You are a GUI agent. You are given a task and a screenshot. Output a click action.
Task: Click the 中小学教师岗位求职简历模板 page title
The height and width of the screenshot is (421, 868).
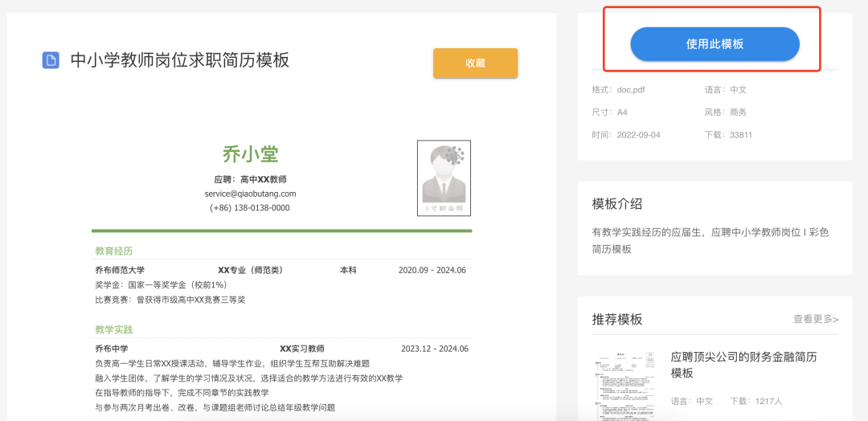point(179,60)
